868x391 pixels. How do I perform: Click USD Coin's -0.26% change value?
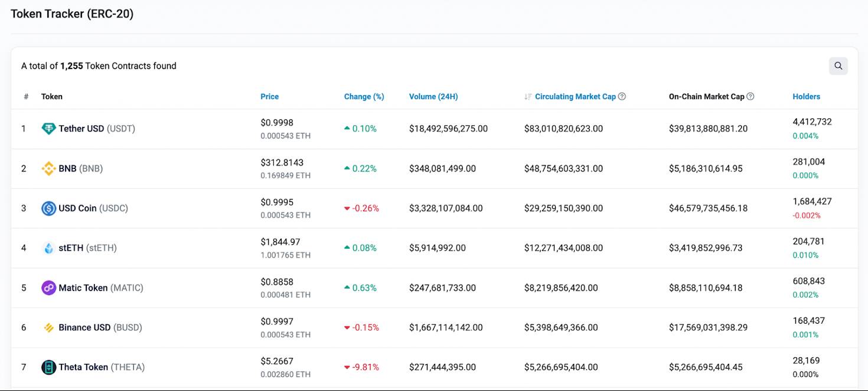(x=366, y=208)
